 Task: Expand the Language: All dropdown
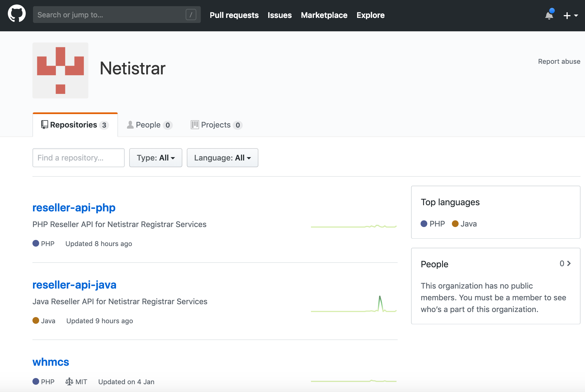tap(223, 158)
